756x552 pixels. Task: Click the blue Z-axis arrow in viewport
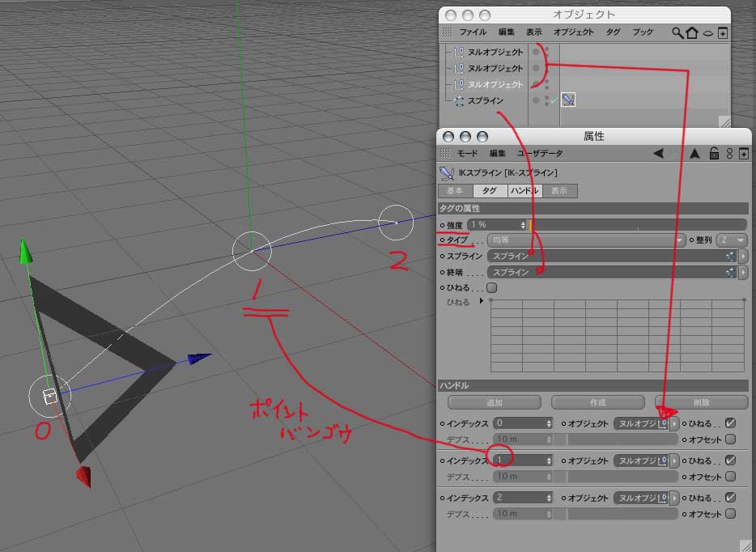(x=199, y=359)
